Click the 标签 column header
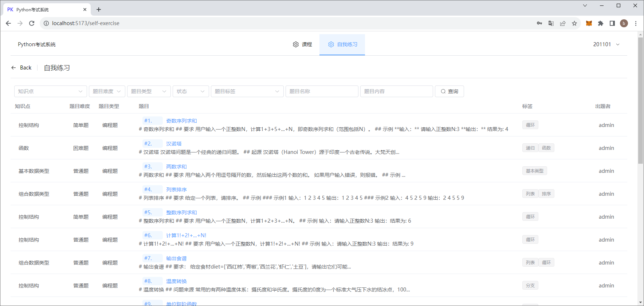 click(527, 106)
